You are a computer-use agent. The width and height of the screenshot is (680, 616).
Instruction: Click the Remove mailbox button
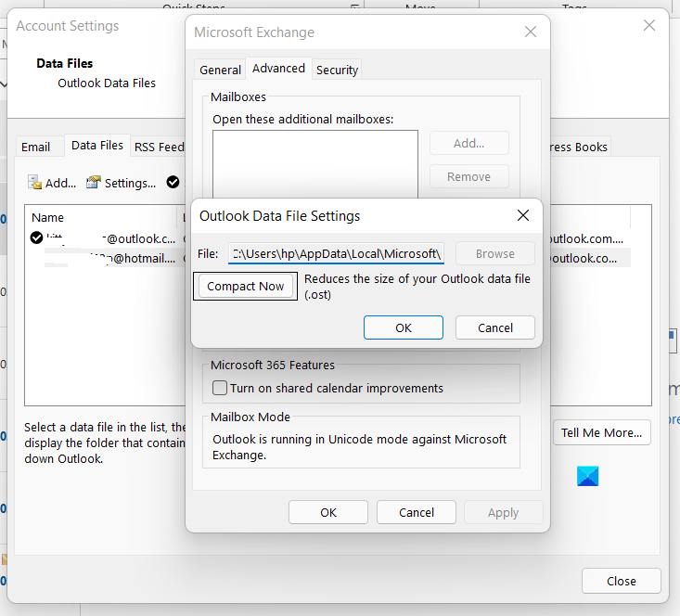point(468,176)
